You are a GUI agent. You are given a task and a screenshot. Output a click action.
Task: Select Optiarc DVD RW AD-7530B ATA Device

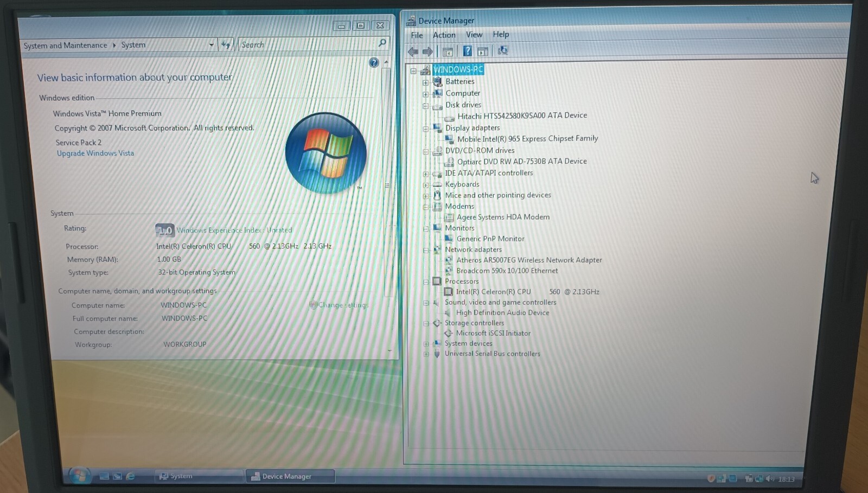[522, 162]
